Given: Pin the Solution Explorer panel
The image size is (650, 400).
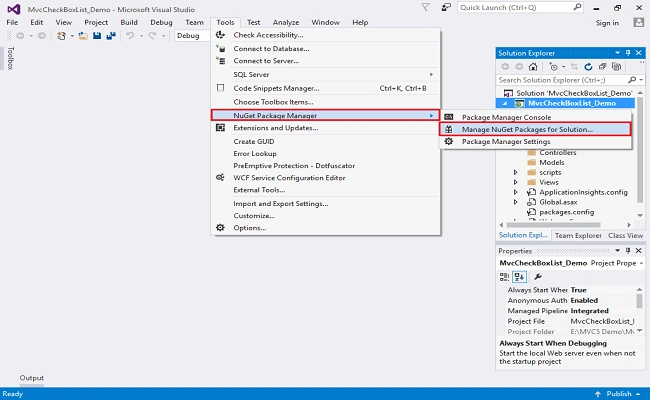Looking at the screenshot, I should click(628, 53).
